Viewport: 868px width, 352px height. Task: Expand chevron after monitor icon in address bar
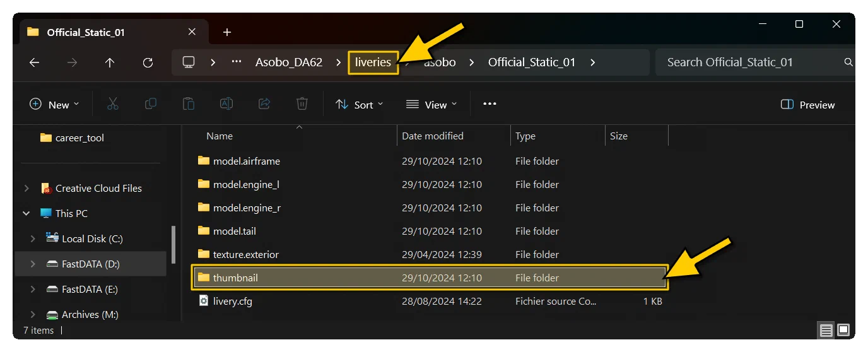213,62
